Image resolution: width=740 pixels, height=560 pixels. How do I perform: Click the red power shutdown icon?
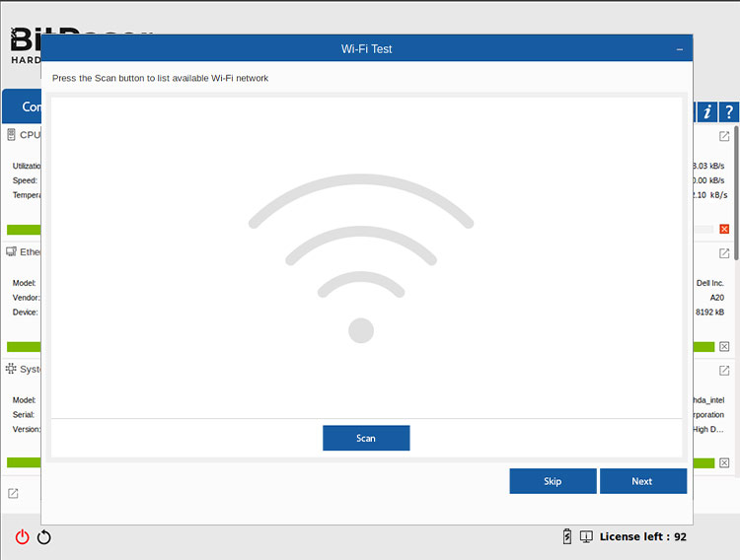point(22,537)
